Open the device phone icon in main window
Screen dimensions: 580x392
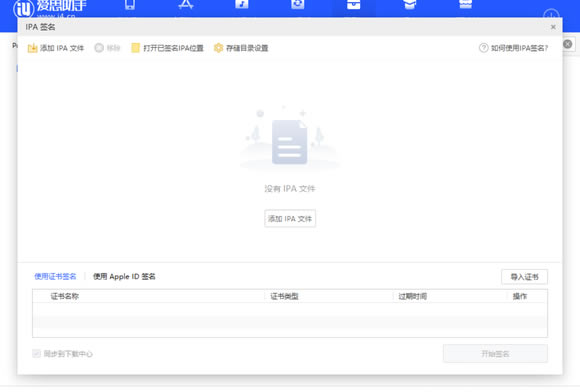(130, 4)
